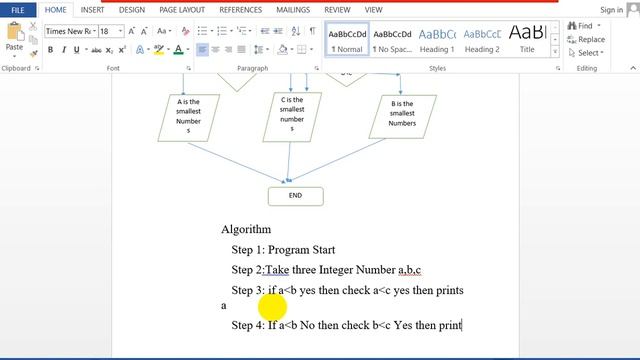Clear all formatting icon
Screen dimensions: 640x360
click(186, 31)
